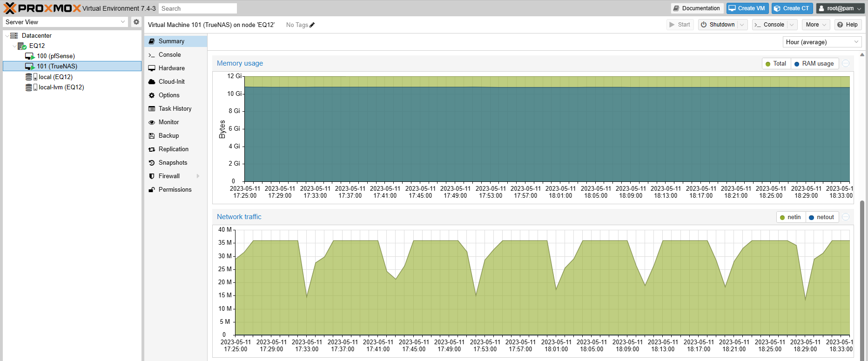This screenshot has height=361, width=868.
Task: Open the Snapshots tab
Action: 175,162
